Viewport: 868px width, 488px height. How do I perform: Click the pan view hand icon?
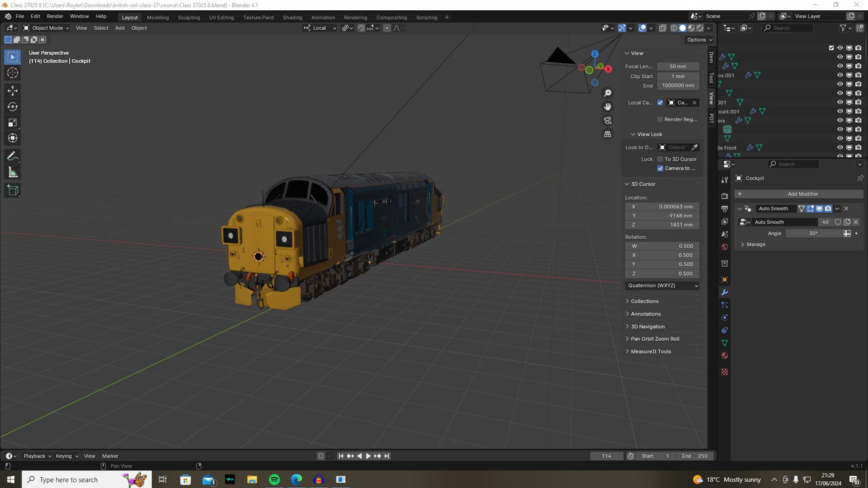coord(608,107)
